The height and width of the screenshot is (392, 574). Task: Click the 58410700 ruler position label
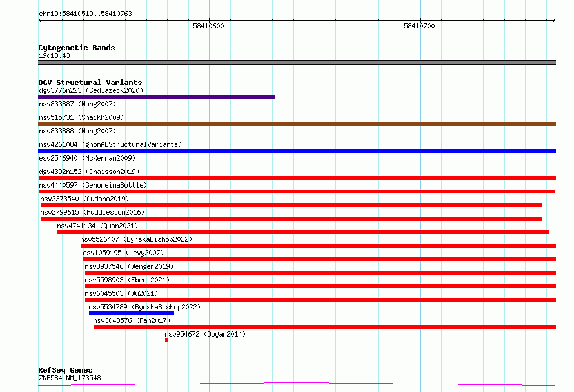pos(419,26)
